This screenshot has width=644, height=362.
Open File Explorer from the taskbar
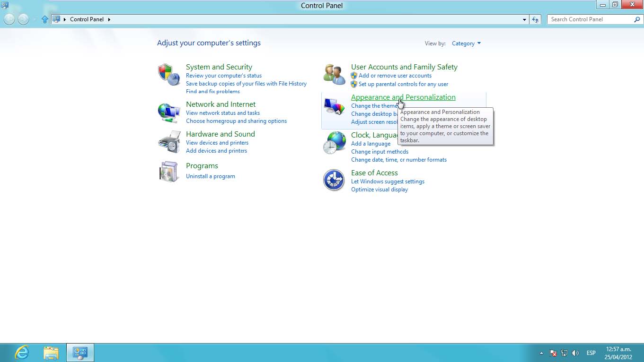click(51, 353)
